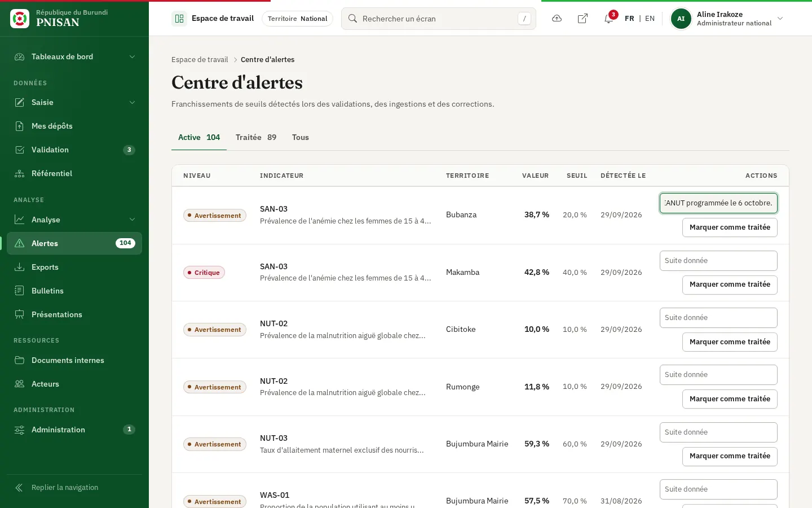
Task: Click the Référentiel hierarchy icon
Action: tap(20, 173)
